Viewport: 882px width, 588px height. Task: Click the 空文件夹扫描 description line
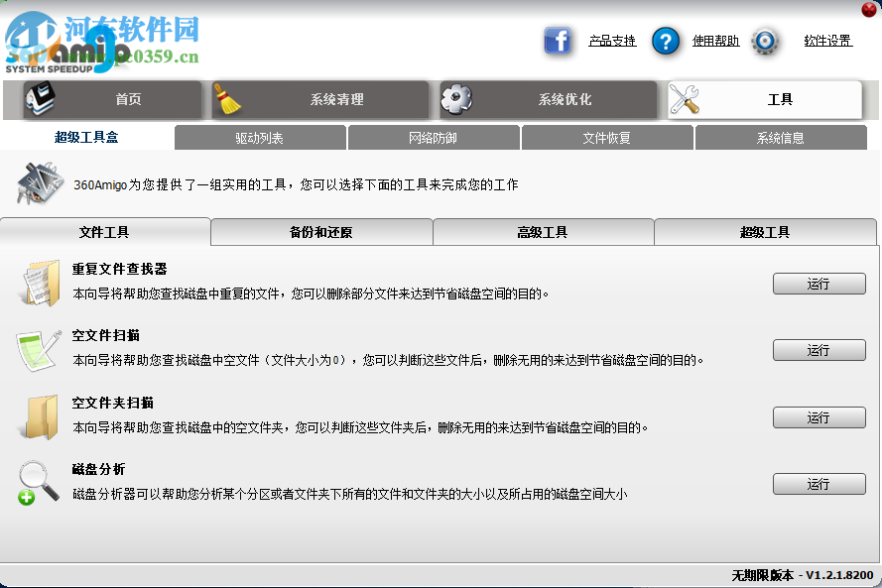click(x=360, y=427)
